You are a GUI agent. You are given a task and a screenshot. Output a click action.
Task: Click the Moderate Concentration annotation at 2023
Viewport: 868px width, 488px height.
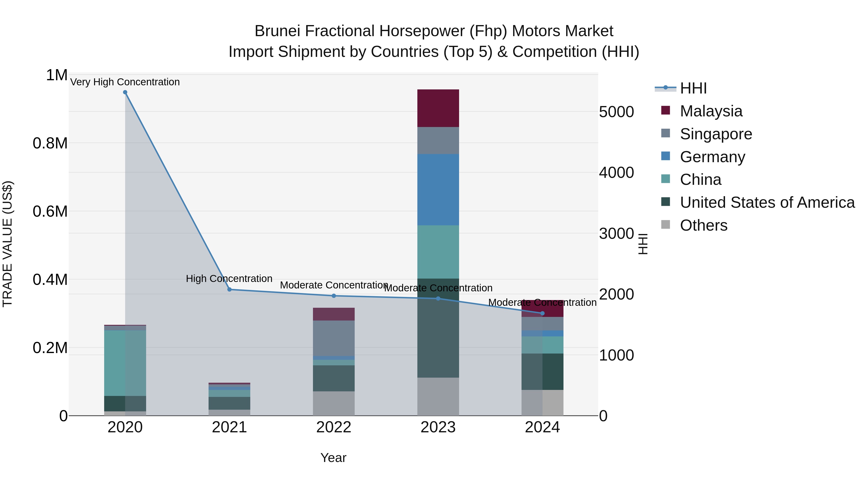[438, 288]
